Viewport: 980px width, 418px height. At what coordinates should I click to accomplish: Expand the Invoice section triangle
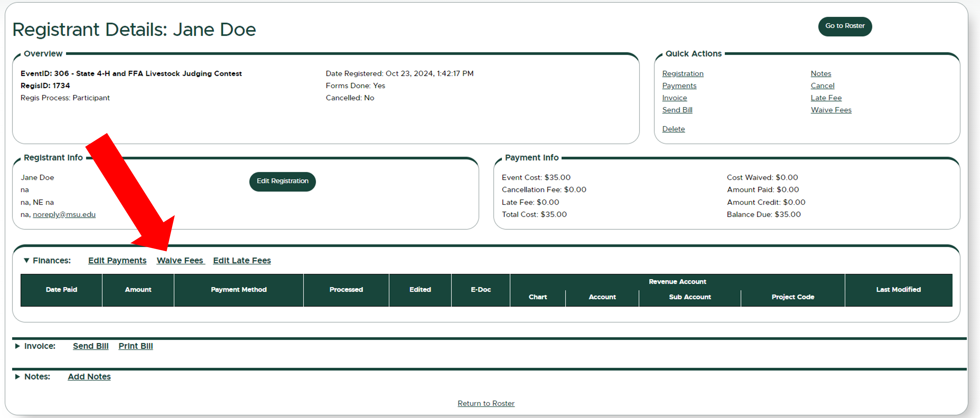(x=17, y=346)
